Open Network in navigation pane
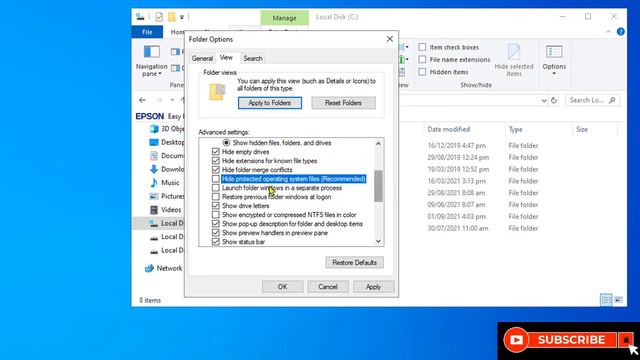This screenshot has height=360, width=640. 164,268
